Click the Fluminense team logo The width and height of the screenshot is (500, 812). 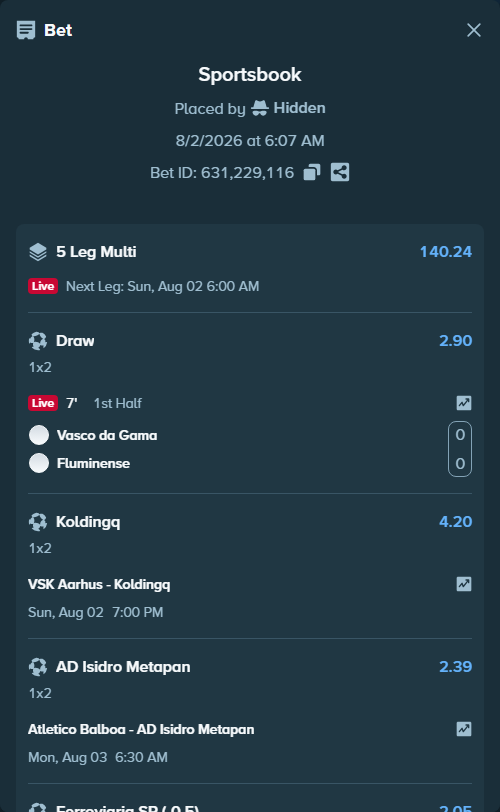pyautogui.click(x=39, y=463)
